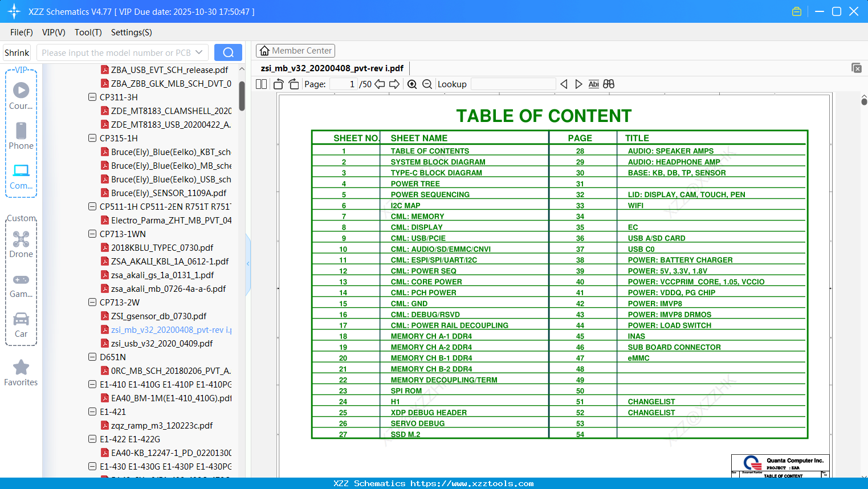Collapse the CP511-1H CP511-2EN tree node
Image resolution: width=868 pixels, height=489 pixels.
pos(92,207)
